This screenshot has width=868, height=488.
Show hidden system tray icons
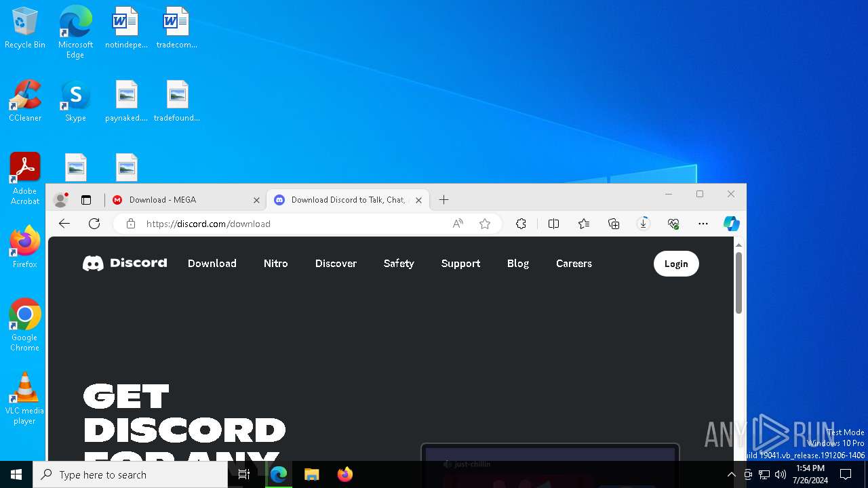tap(731, 474)
